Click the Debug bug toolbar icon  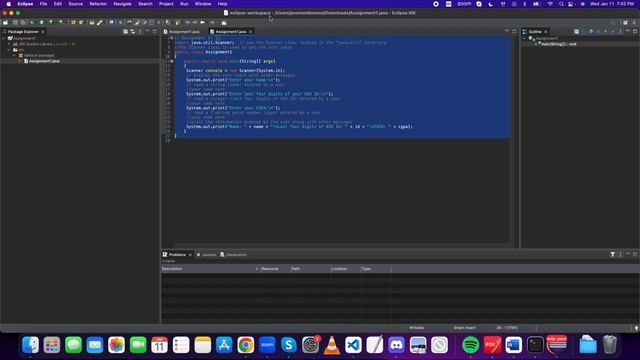[32, 22]
